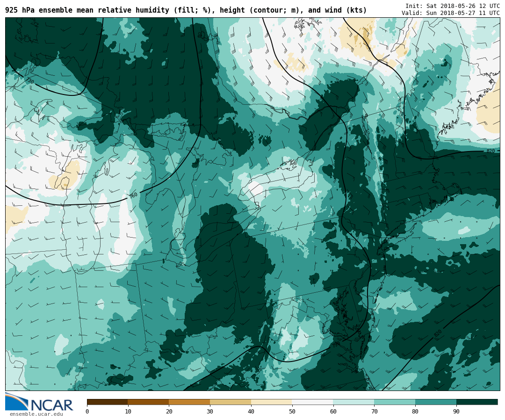505x420 pixels.
Task: Click the 30–40 tan color swatch
Action: [231, 402]
